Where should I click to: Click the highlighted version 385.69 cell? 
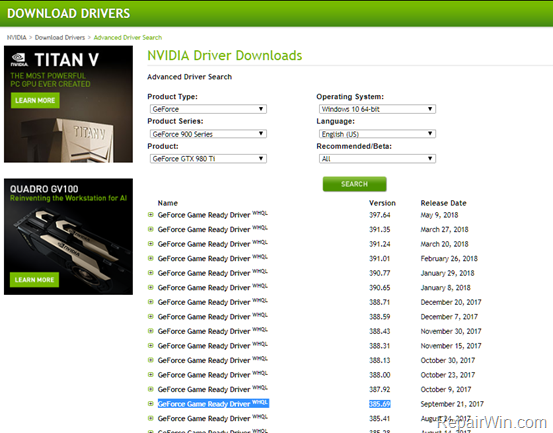pyautogui.click(x=380, y=404)
